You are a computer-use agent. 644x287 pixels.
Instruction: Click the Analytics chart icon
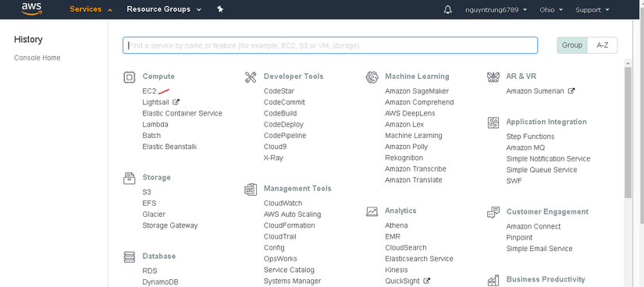372,211
